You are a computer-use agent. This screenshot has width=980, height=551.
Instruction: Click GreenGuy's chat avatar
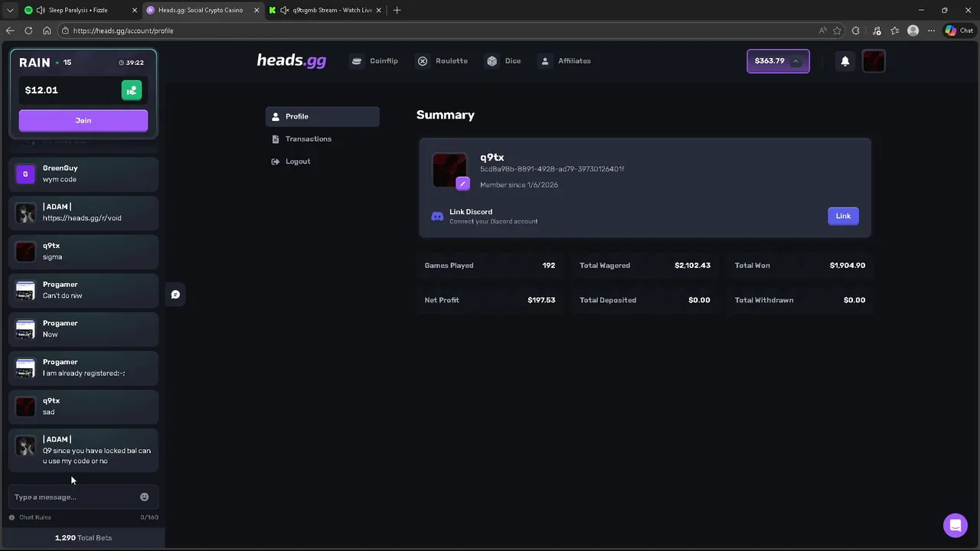coord(25,174)
